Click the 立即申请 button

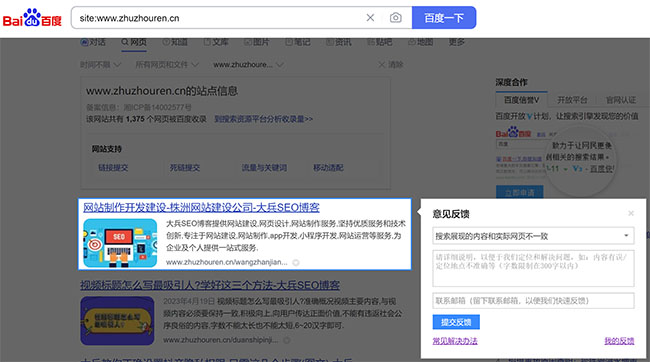tap(519, 192)
